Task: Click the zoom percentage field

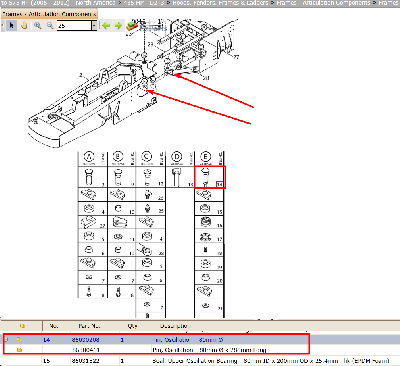Action: click(74, 26)
